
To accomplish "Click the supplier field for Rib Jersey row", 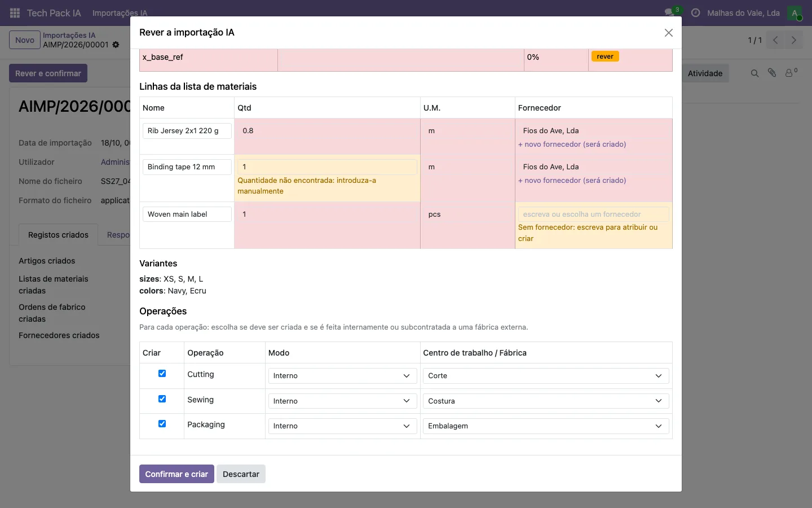I will (594, 130).
